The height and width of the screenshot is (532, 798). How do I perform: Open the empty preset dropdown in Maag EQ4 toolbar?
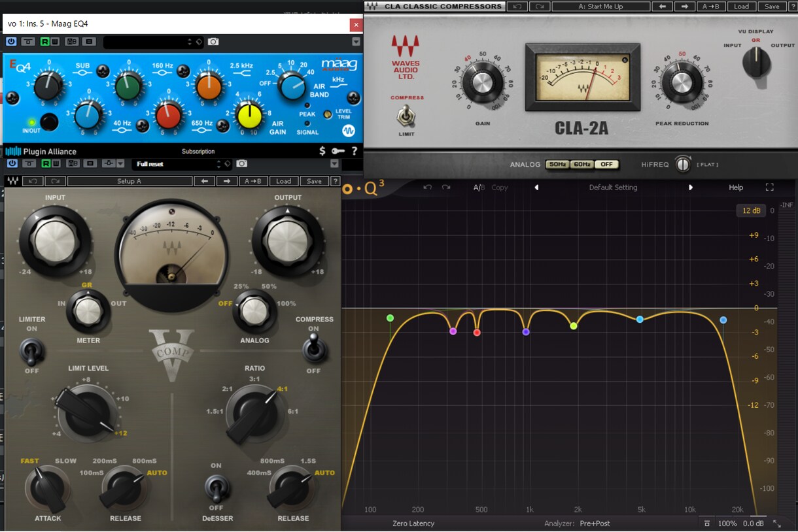153,42
